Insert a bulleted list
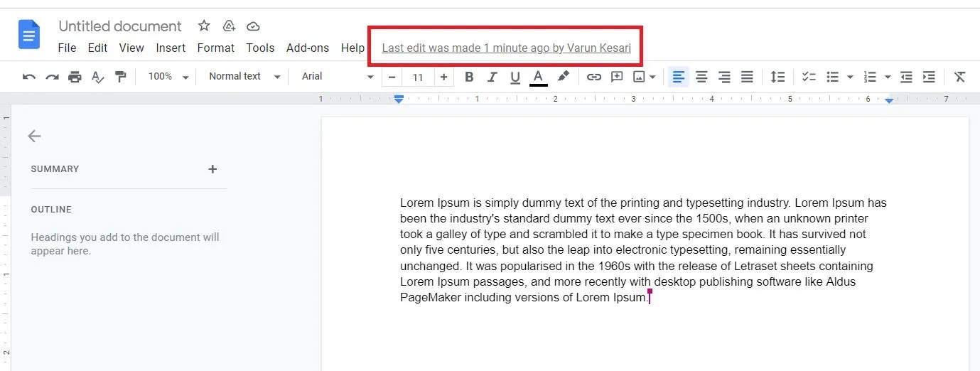Image resolution: width=980 pixels, height=371 pixels. click(832, 77)
